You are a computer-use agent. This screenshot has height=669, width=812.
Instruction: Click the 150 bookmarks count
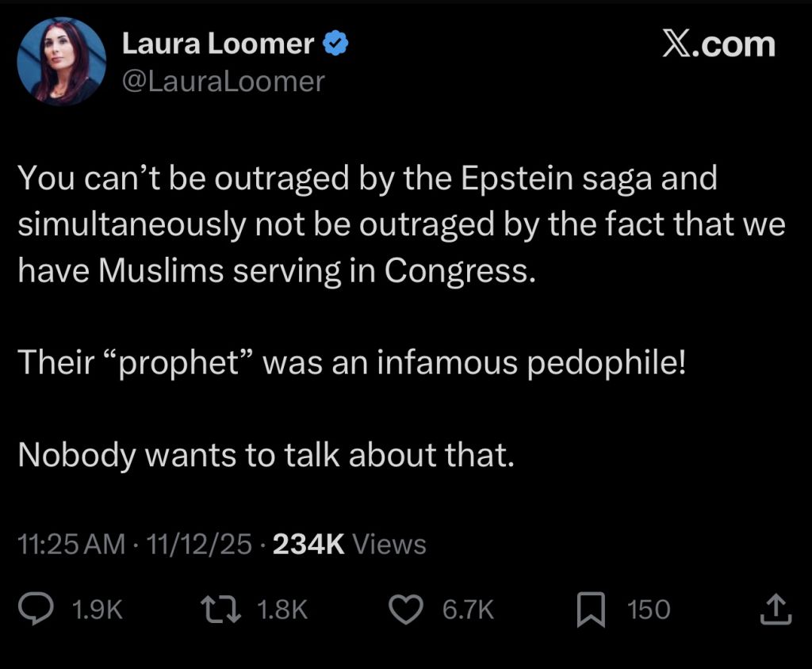pos(649,610)
